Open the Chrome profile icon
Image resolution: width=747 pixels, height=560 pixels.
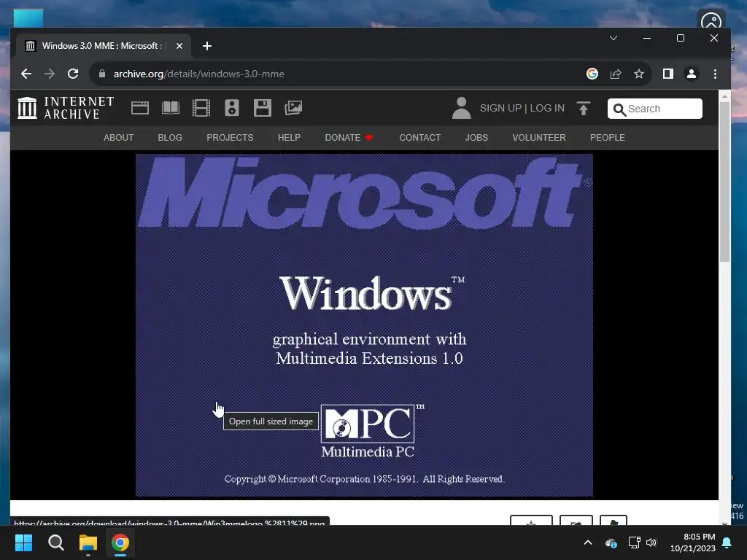(692, 74)
